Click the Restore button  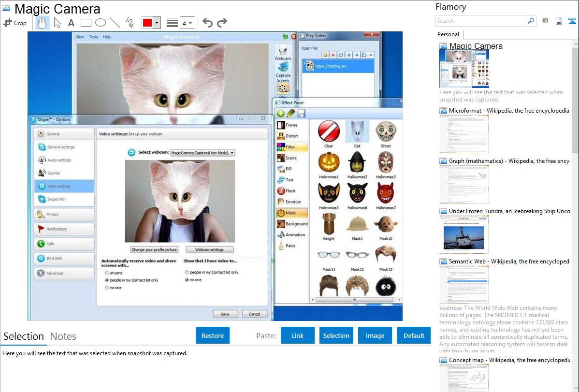pyautogui.click(x=213, y=335)
